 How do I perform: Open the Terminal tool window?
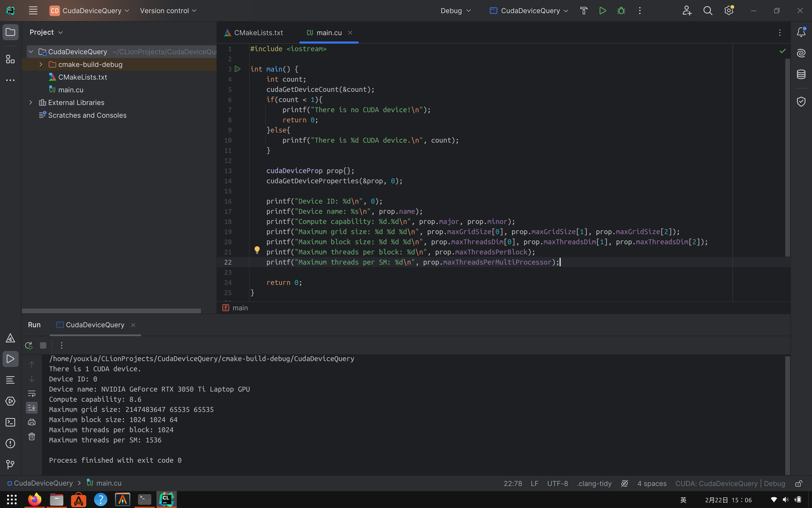pos(10,422)
